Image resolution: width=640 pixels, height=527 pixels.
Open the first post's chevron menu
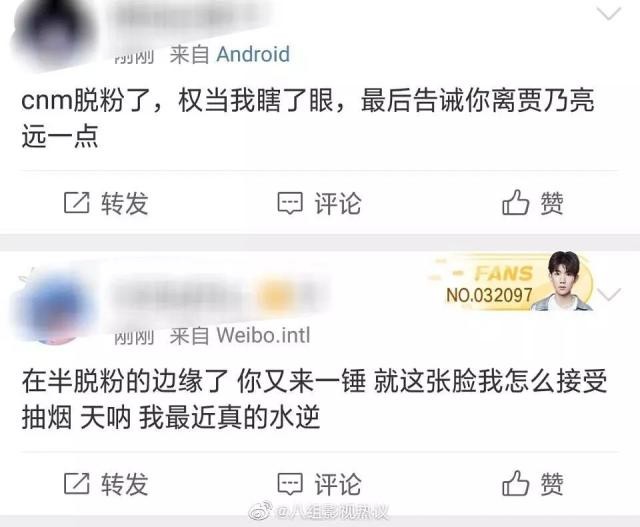[609, 14]
